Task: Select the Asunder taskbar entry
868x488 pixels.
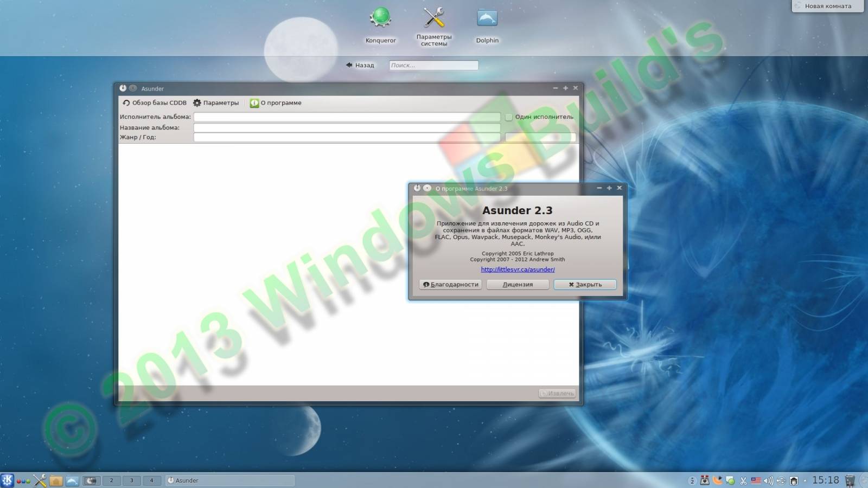Action: [229, 480]
